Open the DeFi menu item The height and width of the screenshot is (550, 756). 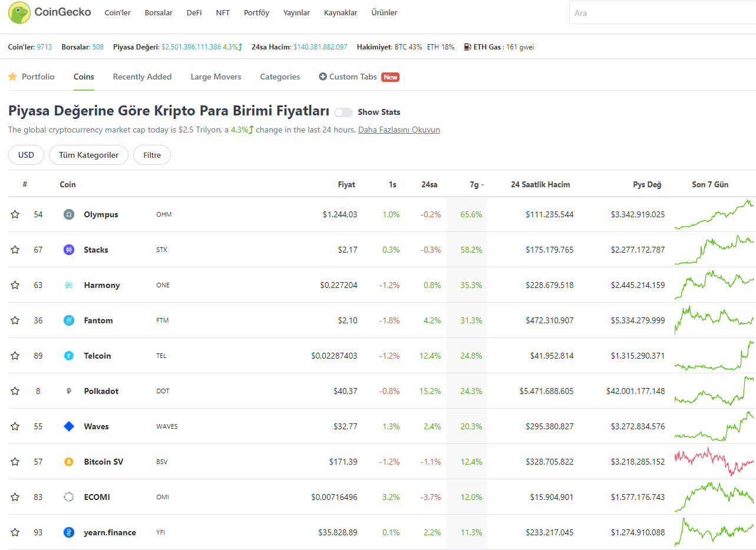click(194, 12)
